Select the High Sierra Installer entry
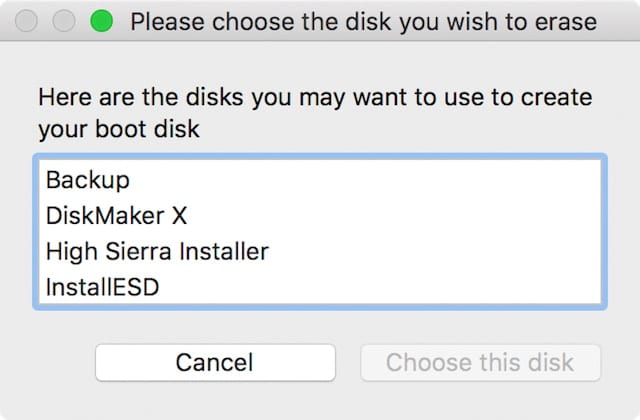Image resolution: width=640 pixels, height=420 pixels. pos(157,251)
